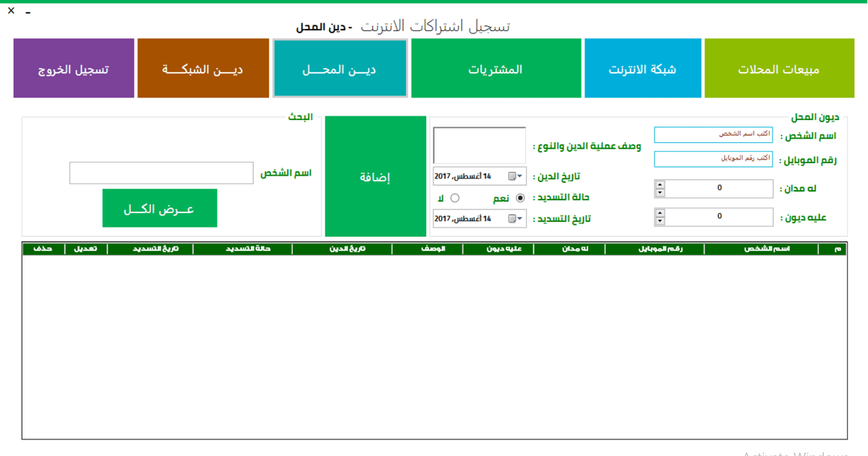868x456 pixels.
Task: Open the تاريخ الدين date picker dropdown arrow
Action: tap(519, 176)
